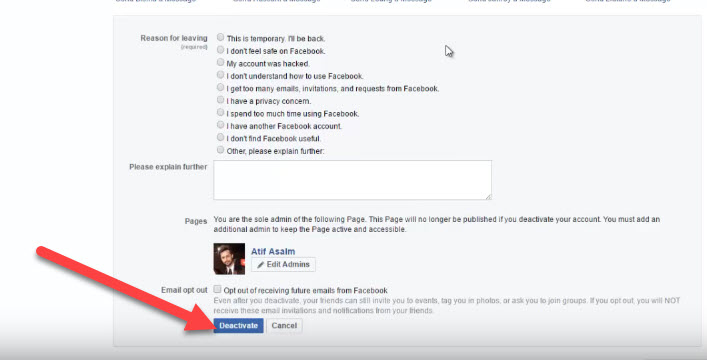Screen dimensions: 707x360
Task: Choose 'My account was hacked' radio button
Action: [220, 62]
